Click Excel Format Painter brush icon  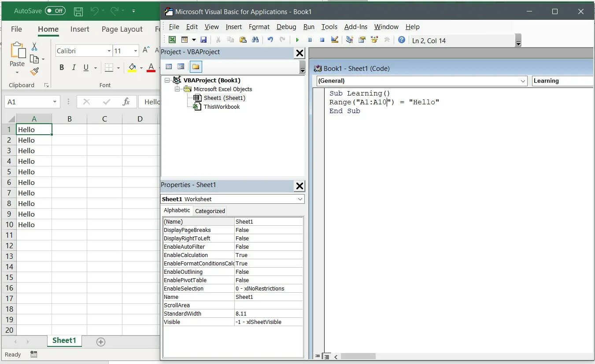pyautogui.click(x=34, y=71)
